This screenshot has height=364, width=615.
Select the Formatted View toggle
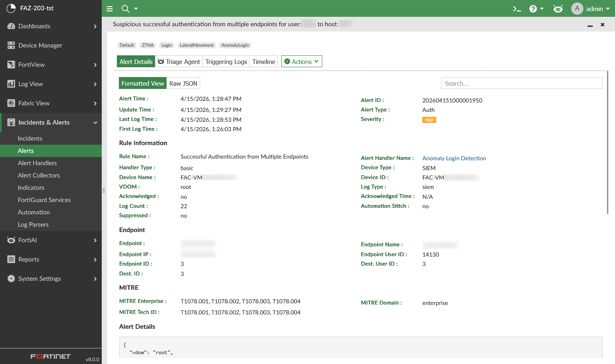point(143,83)
